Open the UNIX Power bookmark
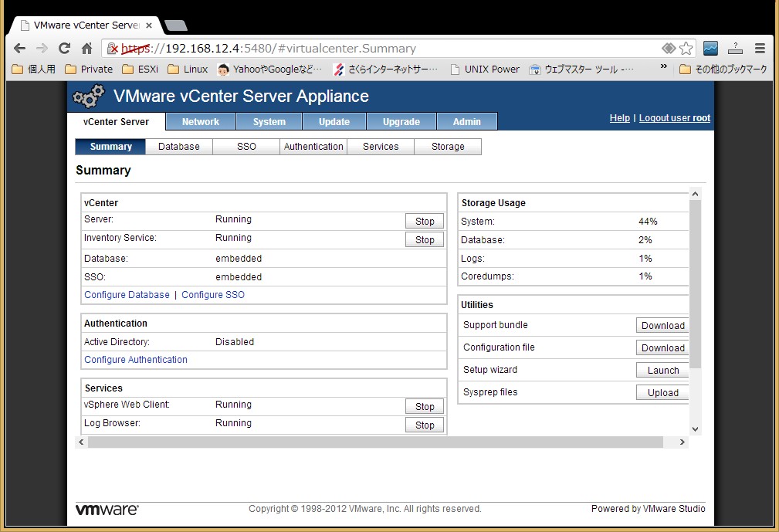The height and width of the screenshot is (532, 779). coord(484,69)
